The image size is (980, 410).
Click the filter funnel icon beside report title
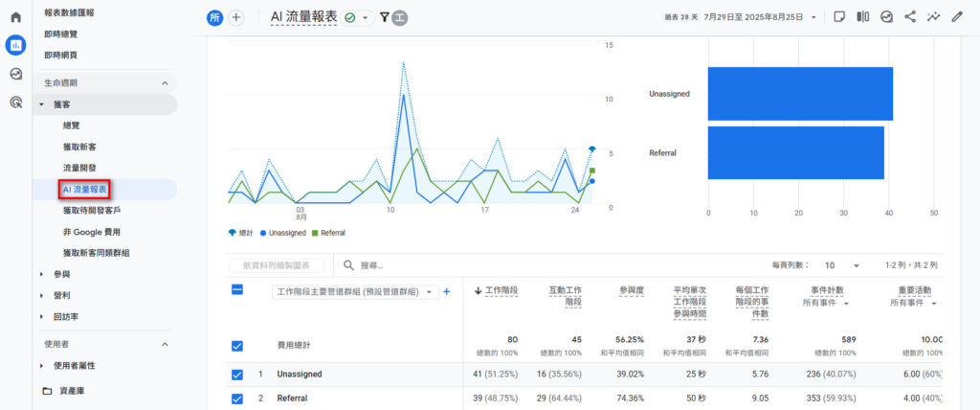385,17
